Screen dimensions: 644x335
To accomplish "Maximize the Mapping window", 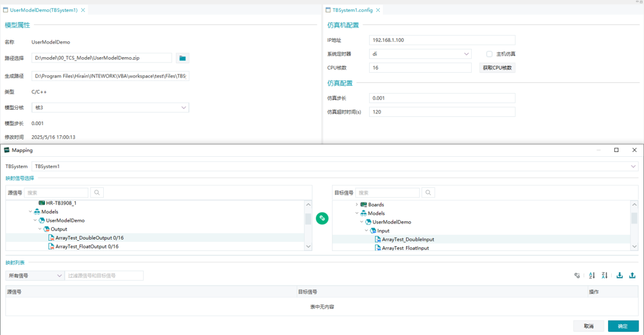I will [616, 150].
